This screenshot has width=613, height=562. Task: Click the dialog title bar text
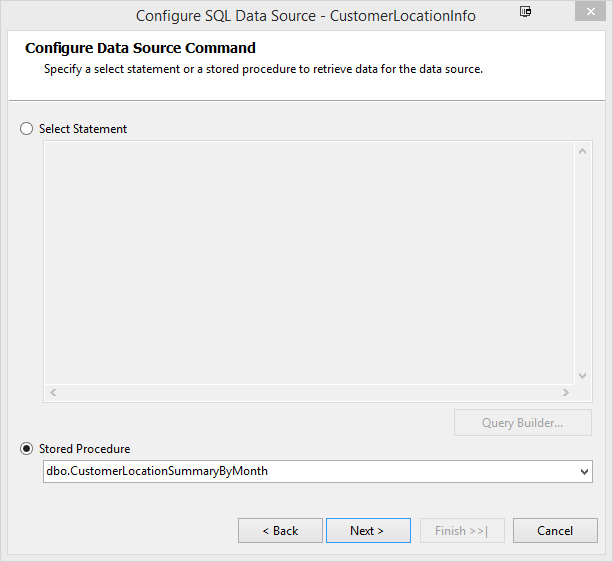[x=306, y=16]
